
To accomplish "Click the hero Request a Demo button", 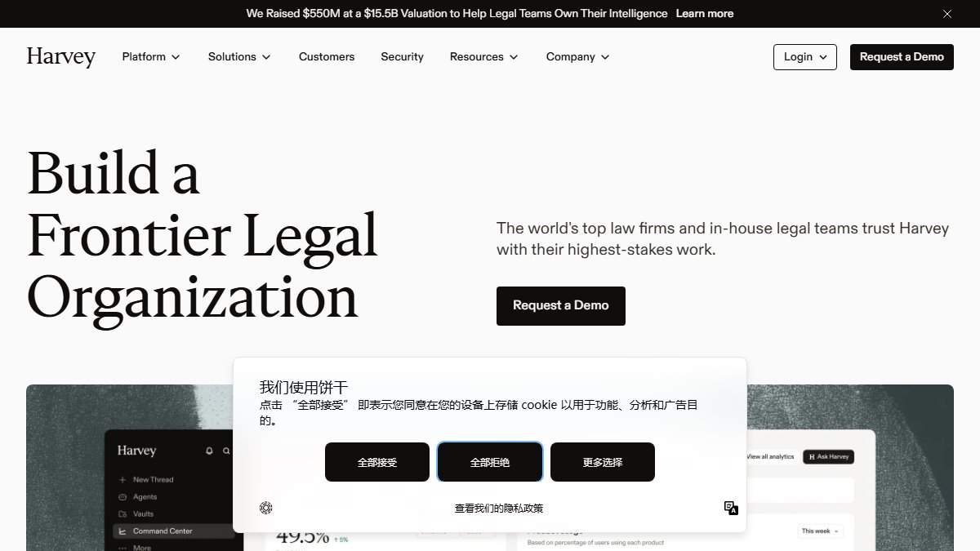I will (x=561, y=306).
